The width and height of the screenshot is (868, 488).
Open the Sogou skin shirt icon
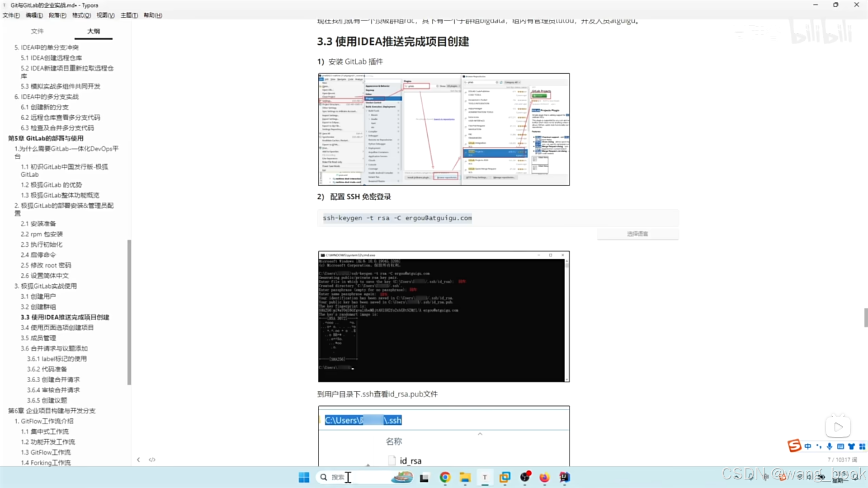click(x=851, y=446)
